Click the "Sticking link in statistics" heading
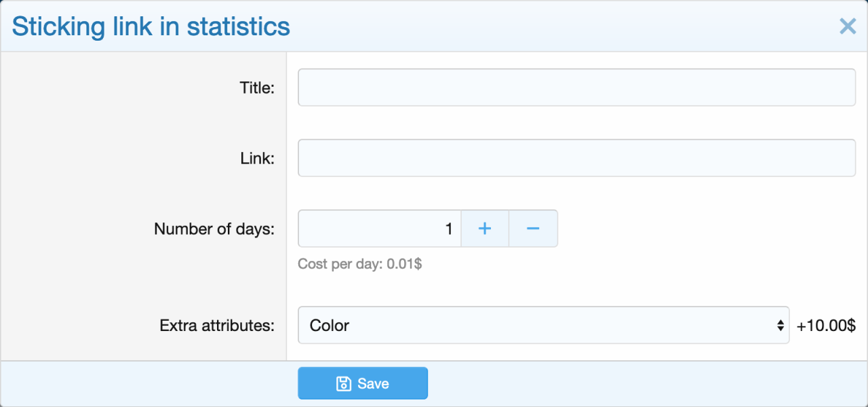 [151, 26]
